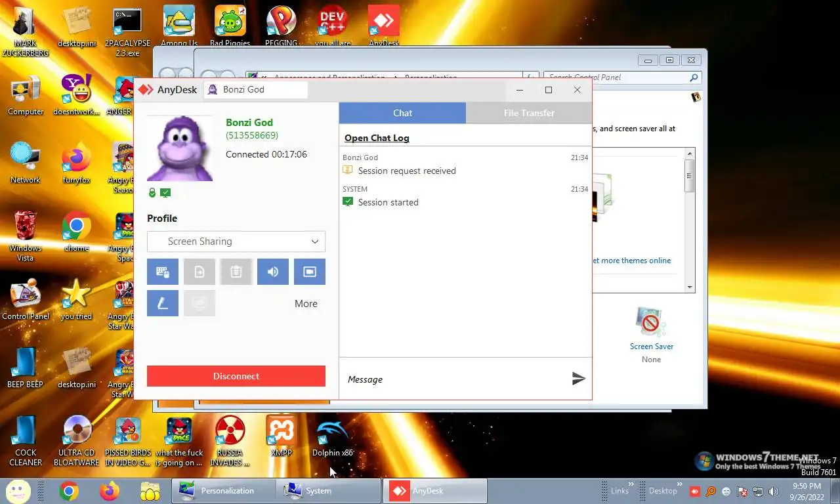Click 'Session started' chat entry
Viewport: 840px width, 504px height.
388,202
